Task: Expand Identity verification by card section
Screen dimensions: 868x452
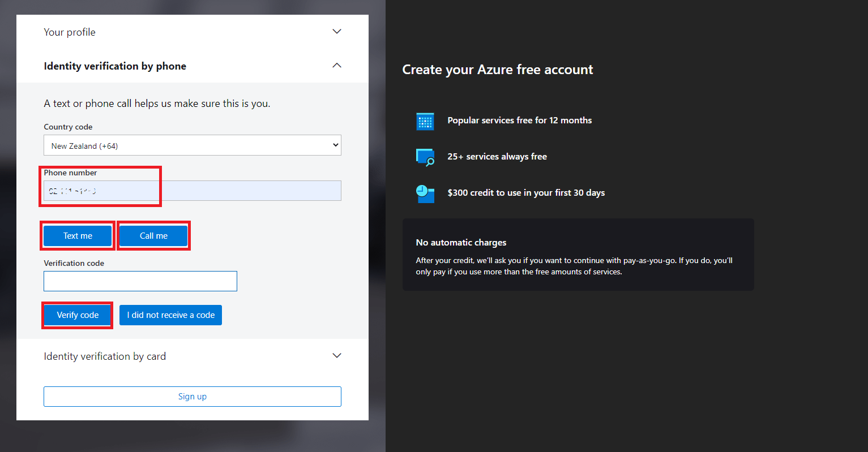Action: coord(336,356)
